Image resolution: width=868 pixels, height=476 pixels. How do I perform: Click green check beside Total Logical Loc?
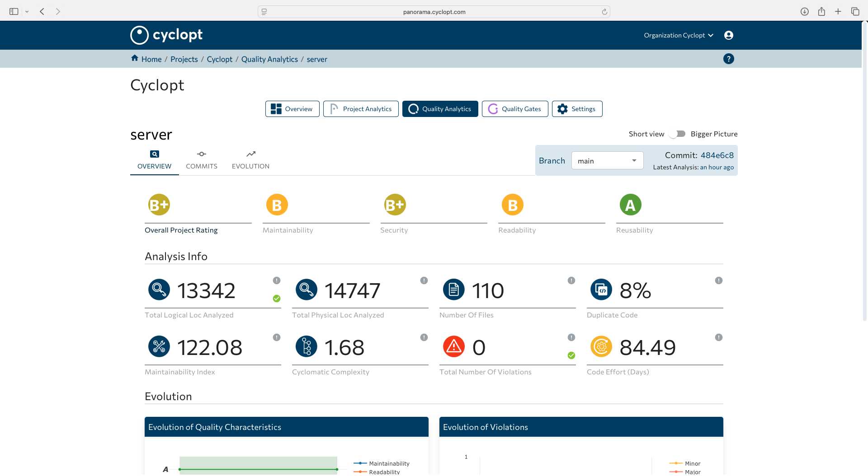(277, 299)
